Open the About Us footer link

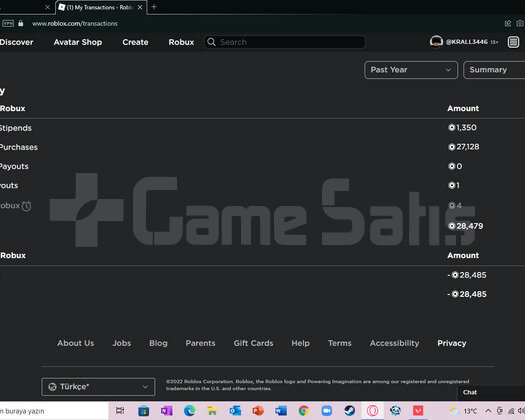tap(76, 343)
